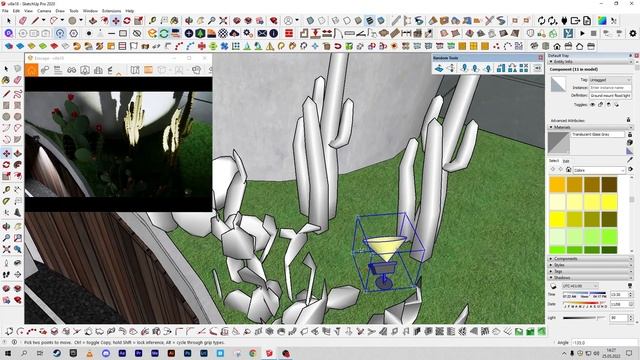640x360 pixels.
Task: Open the Colors material library dropdown
Action: click(x=600, y=170)
